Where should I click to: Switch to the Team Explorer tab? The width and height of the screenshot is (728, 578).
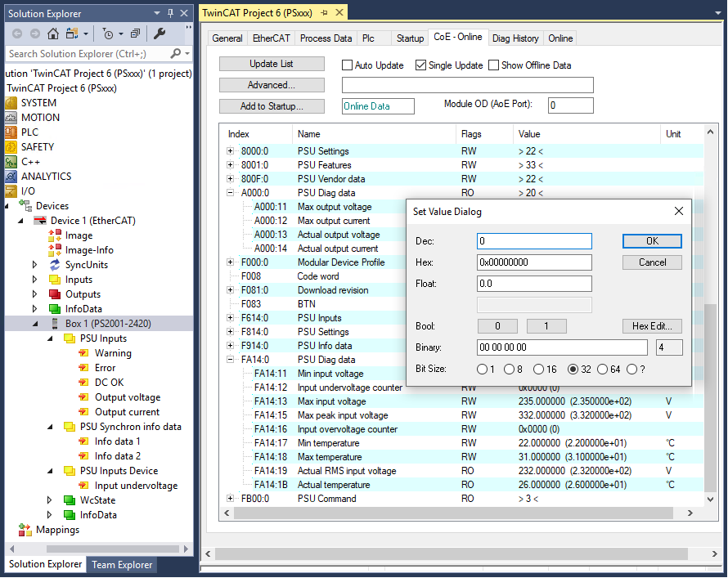click(x=122, y=565)
